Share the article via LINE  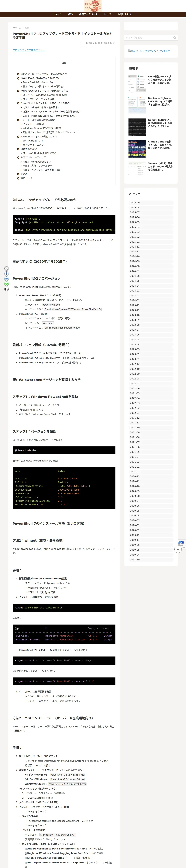6,284
